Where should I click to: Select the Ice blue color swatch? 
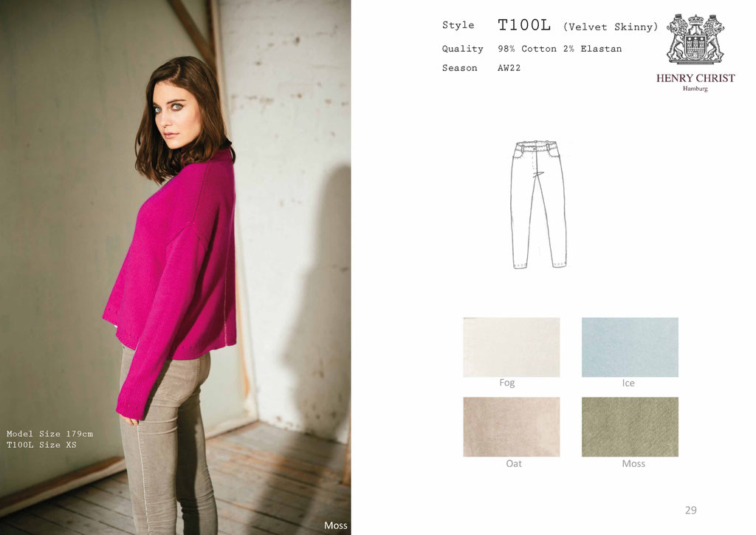[630, 347]
